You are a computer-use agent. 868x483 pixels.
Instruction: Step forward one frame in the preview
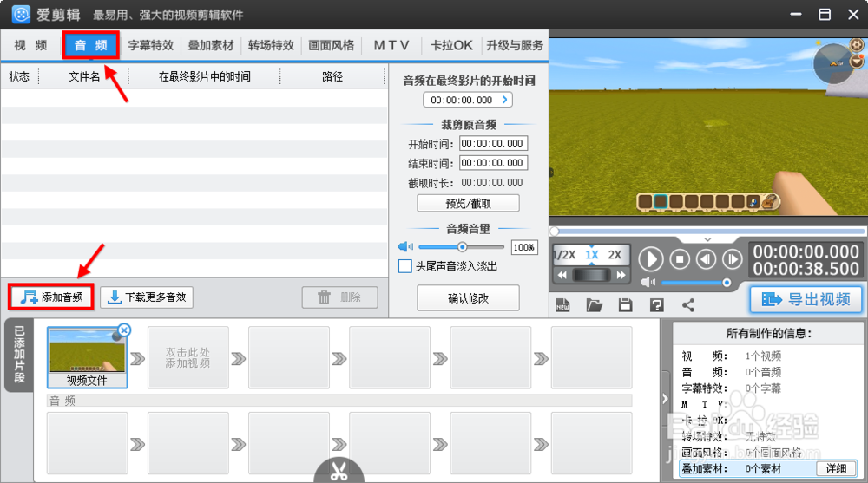pyautogui.click(x=732, y=258)
